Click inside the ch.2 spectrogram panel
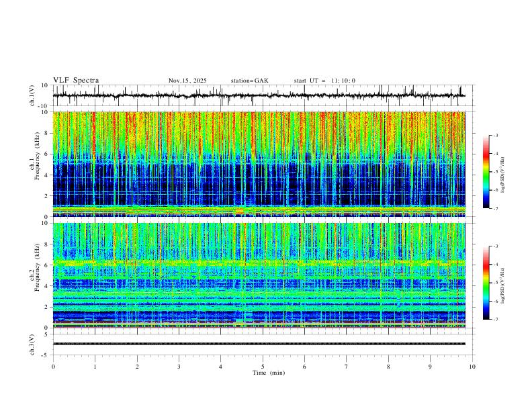This screenshot has height=411, width=532. tap(259, 275)
